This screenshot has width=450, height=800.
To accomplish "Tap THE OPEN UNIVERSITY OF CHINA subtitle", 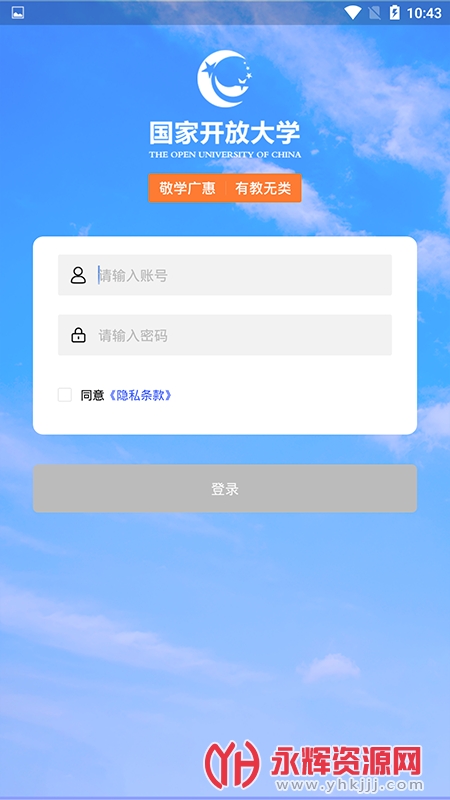I will [x=225, y=154].
